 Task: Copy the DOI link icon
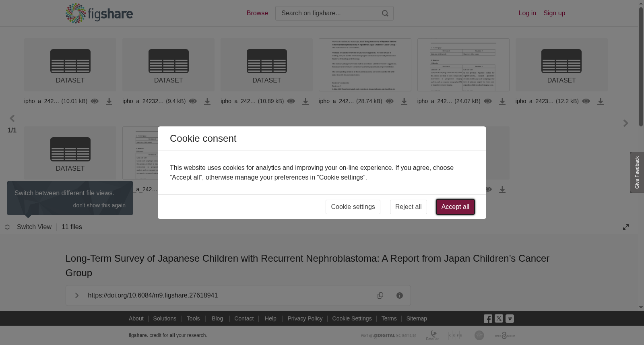[380, 295]
